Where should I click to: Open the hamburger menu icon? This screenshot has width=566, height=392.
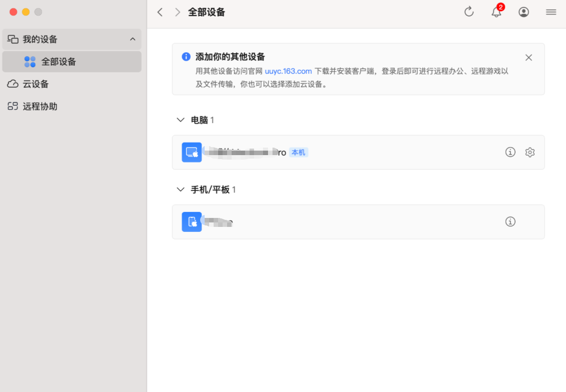coord(551,12)
